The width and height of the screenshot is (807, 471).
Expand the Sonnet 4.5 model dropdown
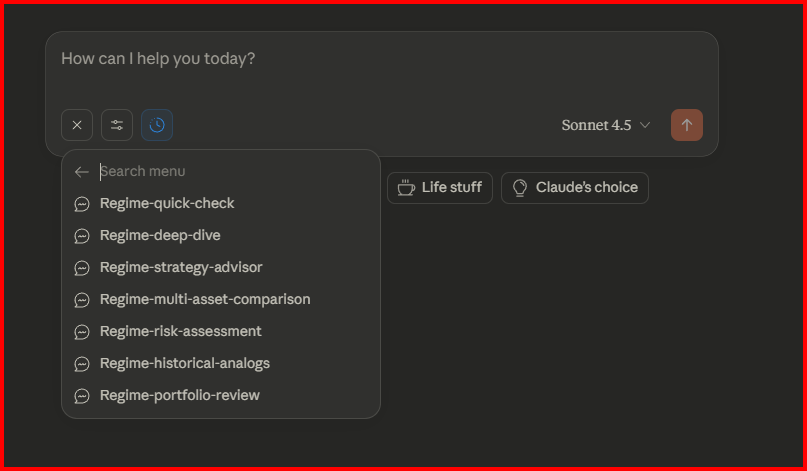606,125
